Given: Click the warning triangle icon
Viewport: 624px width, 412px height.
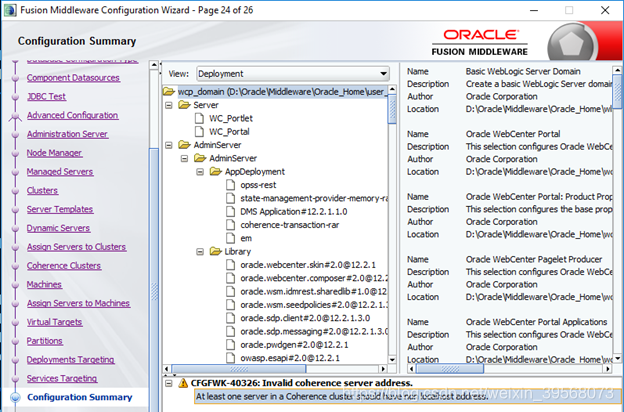Looking at the screenshot, I should 183,383.
